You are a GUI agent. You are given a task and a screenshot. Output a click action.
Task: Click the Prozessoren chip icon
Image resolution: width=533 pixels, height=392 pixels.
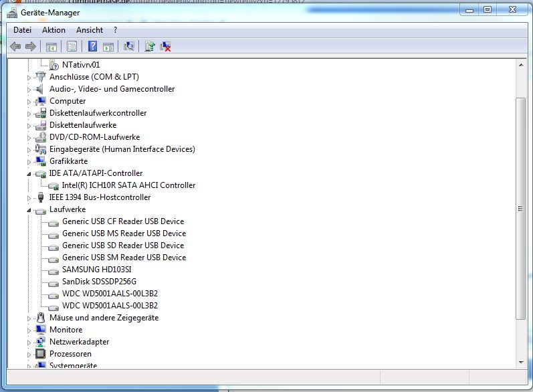click(40, 354)
